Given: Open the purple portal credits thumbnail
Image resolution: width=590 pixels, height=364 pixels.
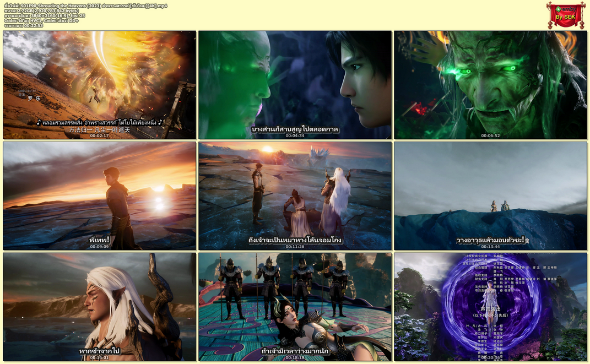Looking at the screenshot, I should [491, 307].
